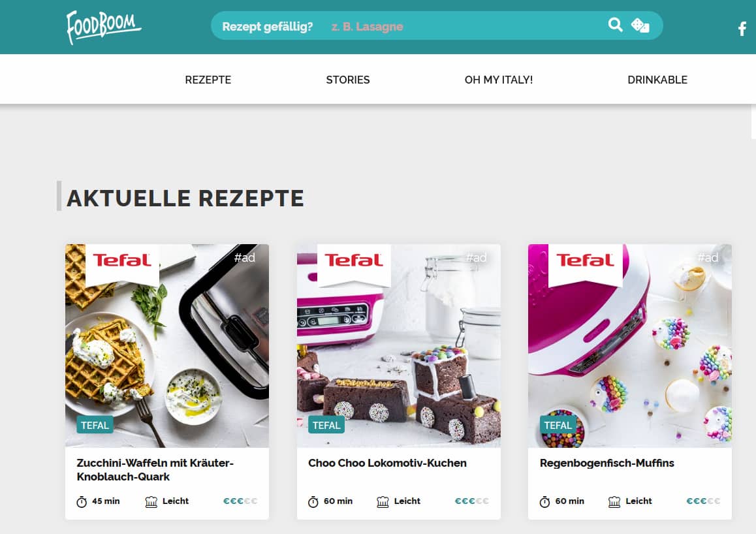This screenshot has height=534, width=756.
Task: Click the chef hat icon on Regenbogenfisch-Muffins card
Action: pyautogui.click(x=614, y=502)
